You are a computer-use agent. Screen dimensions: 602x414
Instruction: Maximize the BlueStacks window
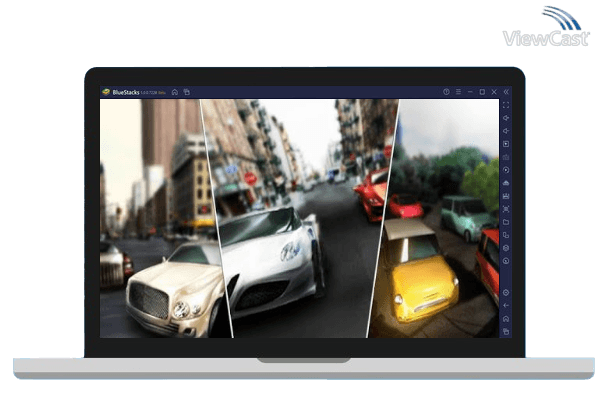tap(482, 92)
